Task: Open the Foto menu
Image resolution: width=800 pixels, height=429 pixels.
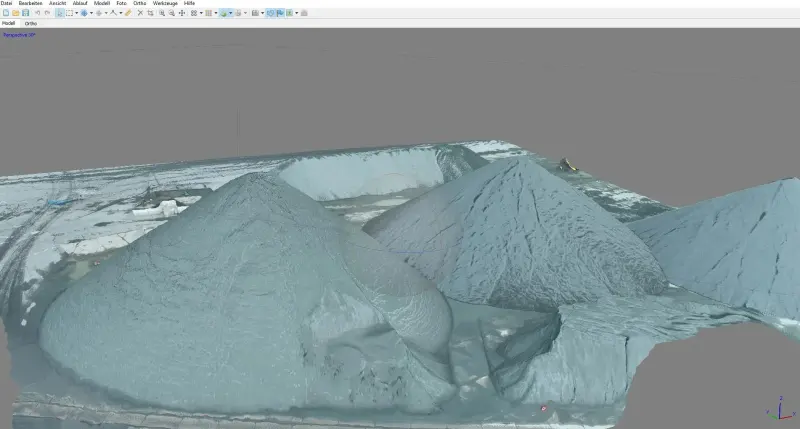Action: [x=121, y=3]
